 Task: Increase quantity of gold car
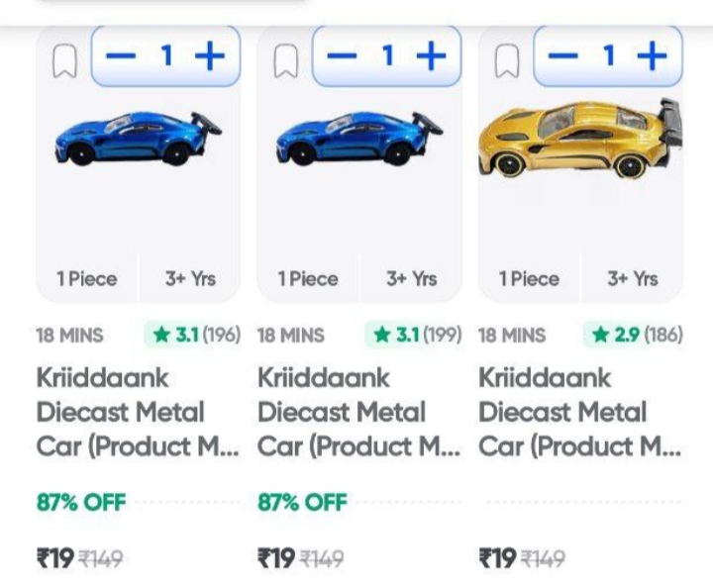(652, 55)
